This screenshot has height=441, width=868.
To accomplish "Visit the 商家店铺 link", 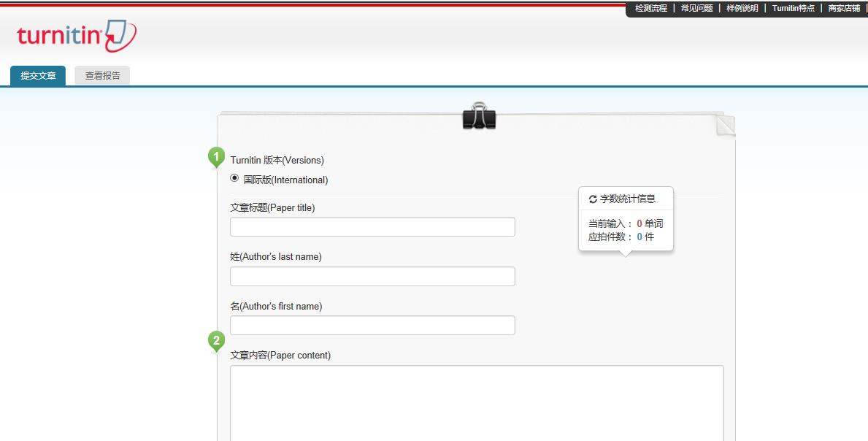I will pyautogui.click(x=844, y=8).
